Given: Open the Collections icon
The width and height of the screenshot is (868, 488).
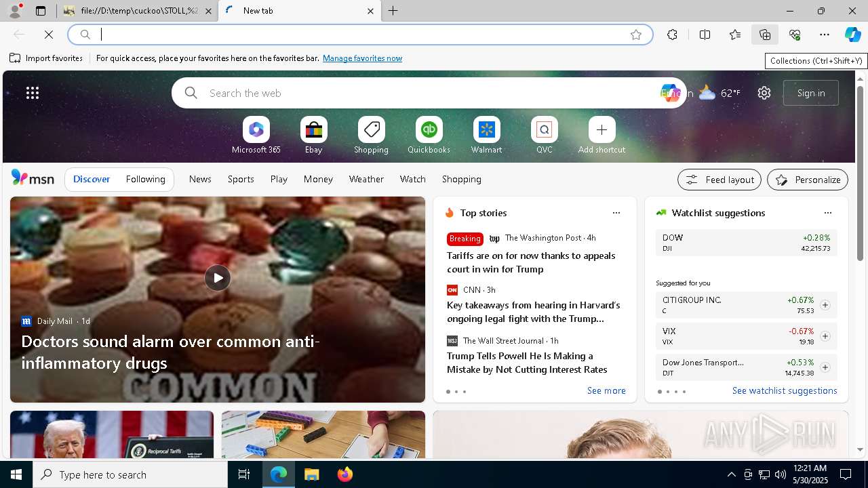Looking at the screenshot, I should (765, 35).
